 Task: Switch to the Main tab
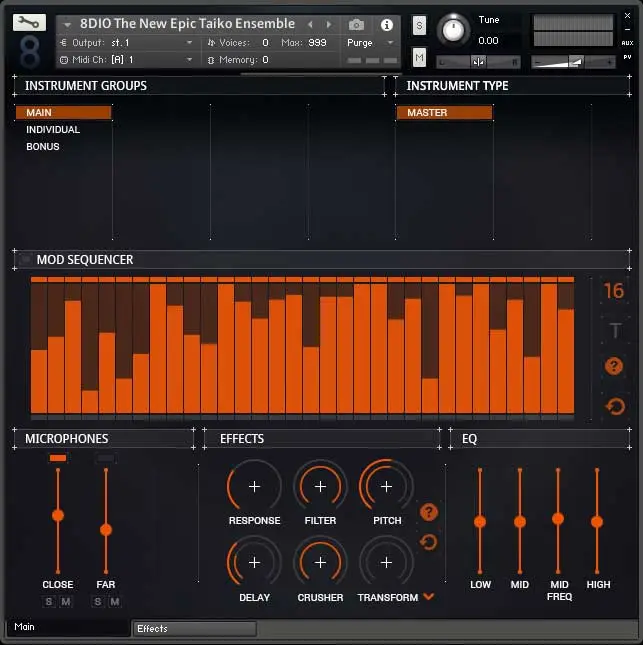(68, 627)
